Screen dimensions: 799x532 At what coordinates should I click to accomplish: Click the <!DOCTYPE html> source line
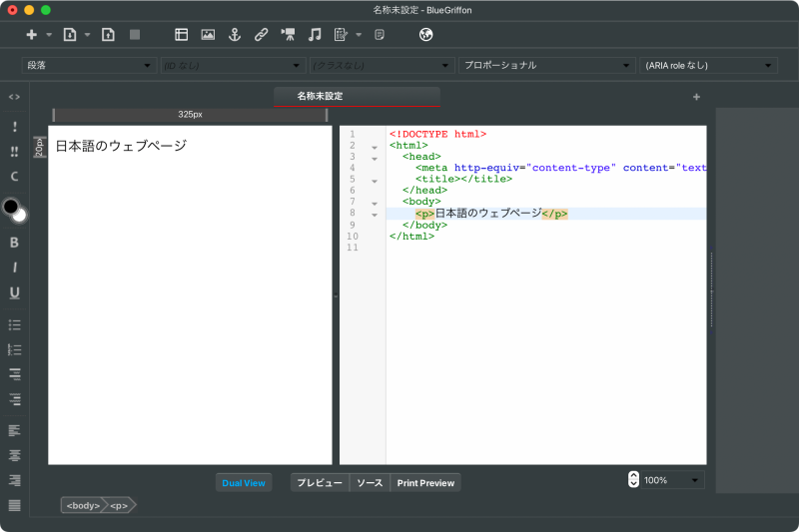point(437,134)
